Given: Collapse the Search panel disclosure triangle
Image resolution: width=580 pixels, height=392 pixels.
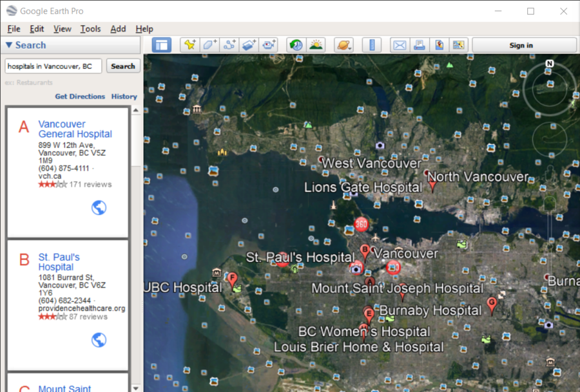Looking at the screenshot, I should click(8, 44).
